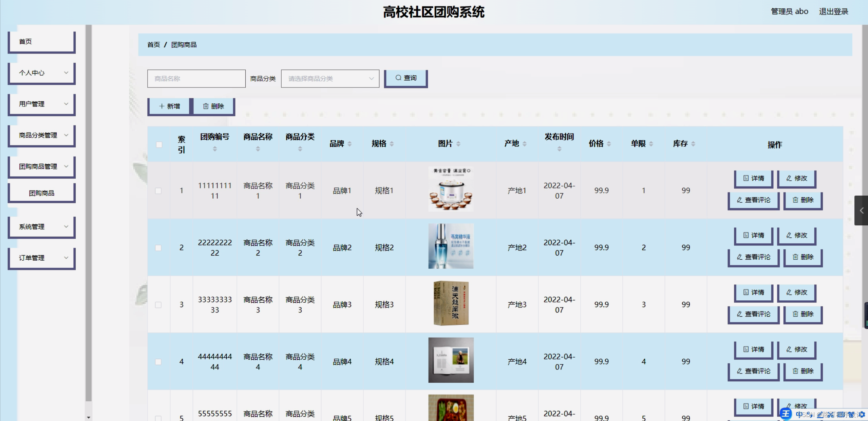868x421 pixels.
Task: Click the 退出登录 link at top right
Action: (x=833, y=11)
